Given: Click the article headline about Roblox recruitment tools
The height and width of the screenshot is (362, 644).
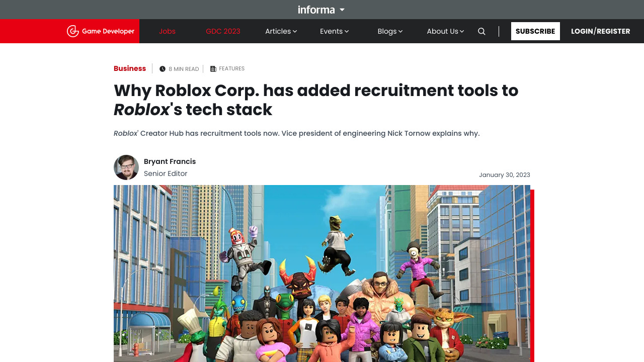Looking at the screenshot, I should click(x=316, y=100).
